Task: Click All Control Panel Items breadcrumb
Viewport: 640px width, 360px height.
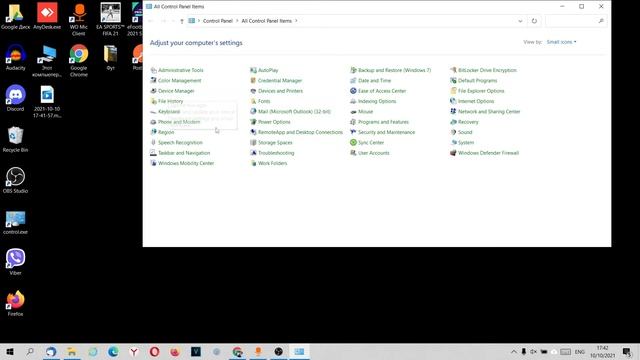Action: tap(267, 21)
